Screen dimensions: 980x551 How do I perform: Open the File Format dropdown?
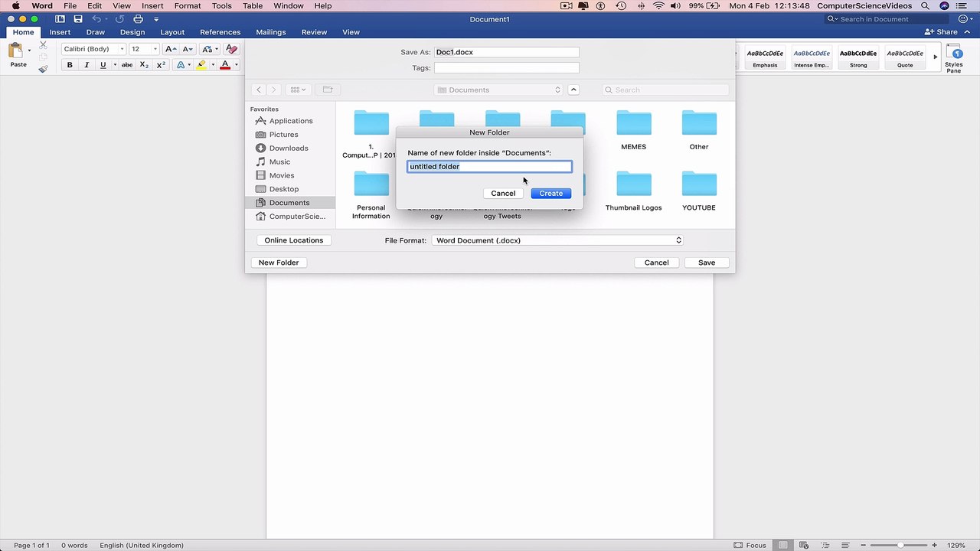tap(557, 240)
